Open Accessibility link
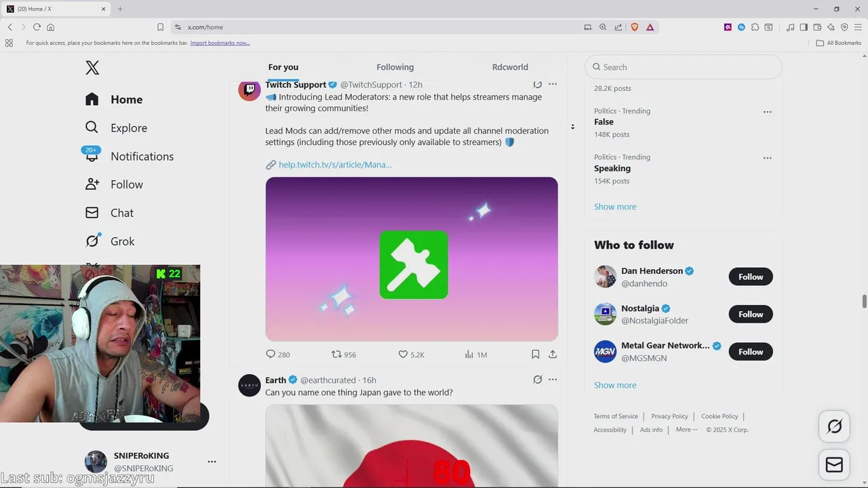The width and height of the screenshot is (868, 488). pos(610,430)
